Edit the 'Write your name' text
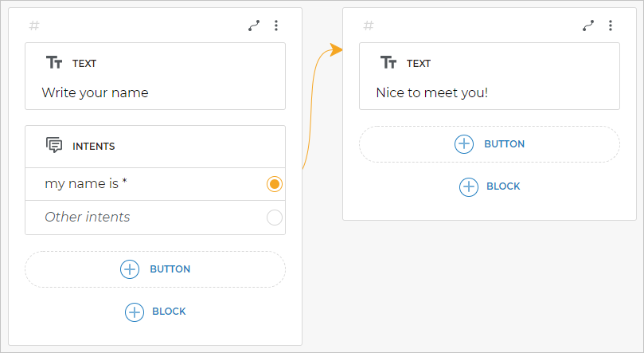 tap(95, 92)
